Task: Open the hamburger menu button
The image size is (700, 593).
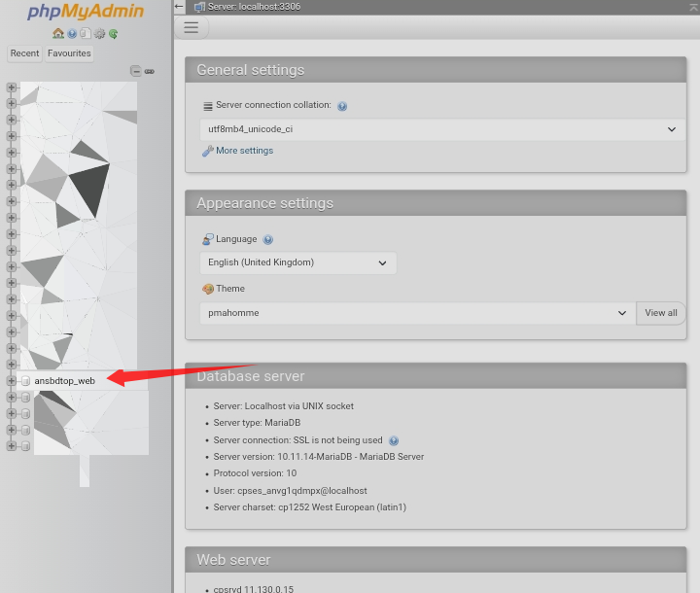Action: coord(192,28)
